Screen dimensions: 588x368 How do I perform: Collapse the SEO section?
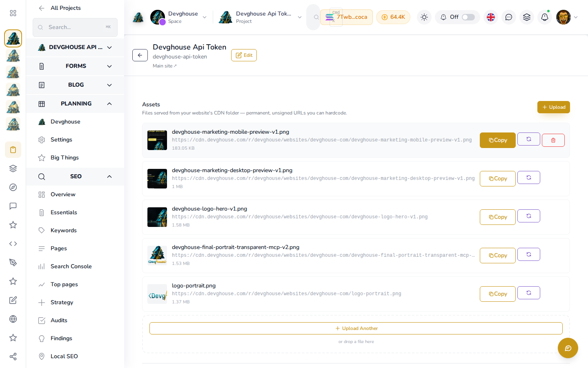[x=75, y=176]
